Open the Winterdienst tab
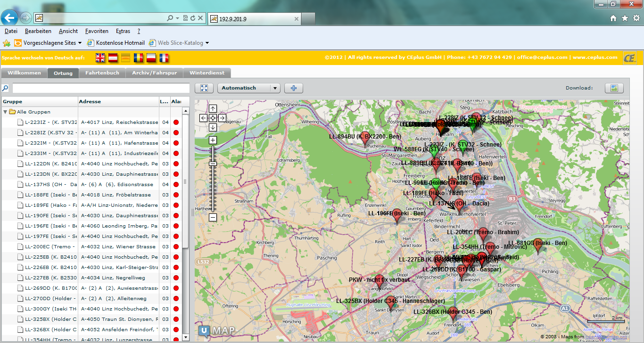Viewport: 644px width, 343px height. click(x=207, y=73)
